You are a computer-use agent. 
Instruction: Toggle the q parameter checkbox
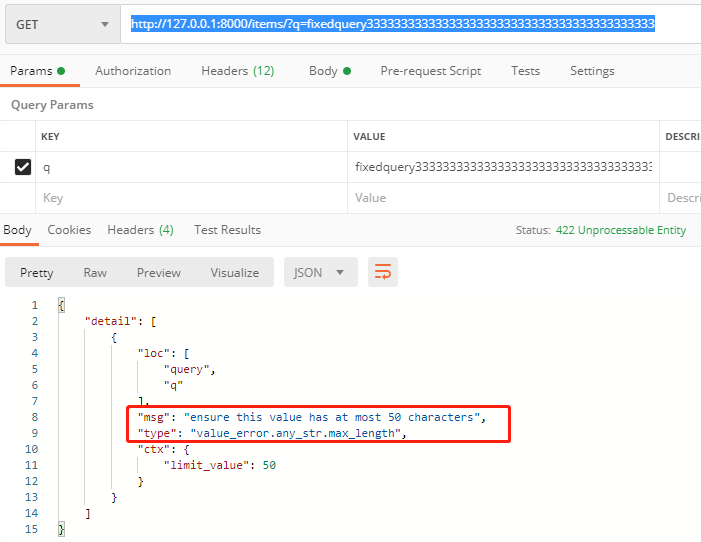click(22, 168)
